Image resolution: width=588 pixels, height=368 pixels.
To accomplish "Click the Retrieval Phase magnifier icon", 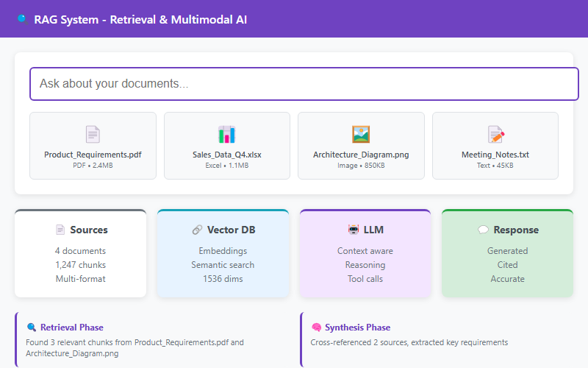I will (x=32, y=328).
